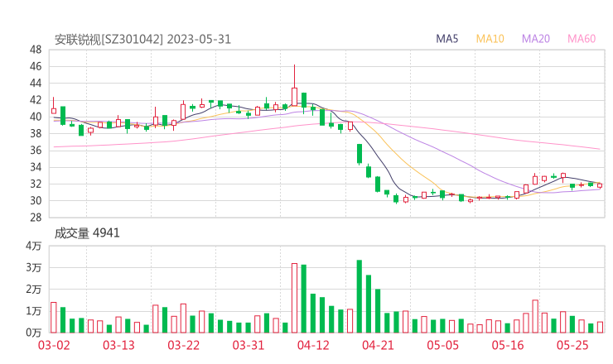Image resolution: width=613 pixels, height=364 pixels.
Task: Click the 3万 volume axis label
Action: [x=34, y=267]
